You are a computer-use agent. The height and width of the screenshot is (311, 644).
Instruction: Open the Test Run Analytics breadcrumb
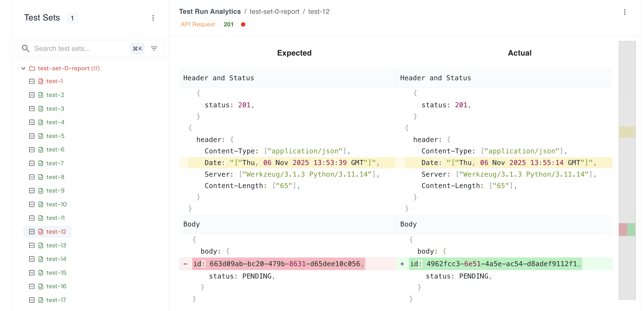(x=210, y=11)
